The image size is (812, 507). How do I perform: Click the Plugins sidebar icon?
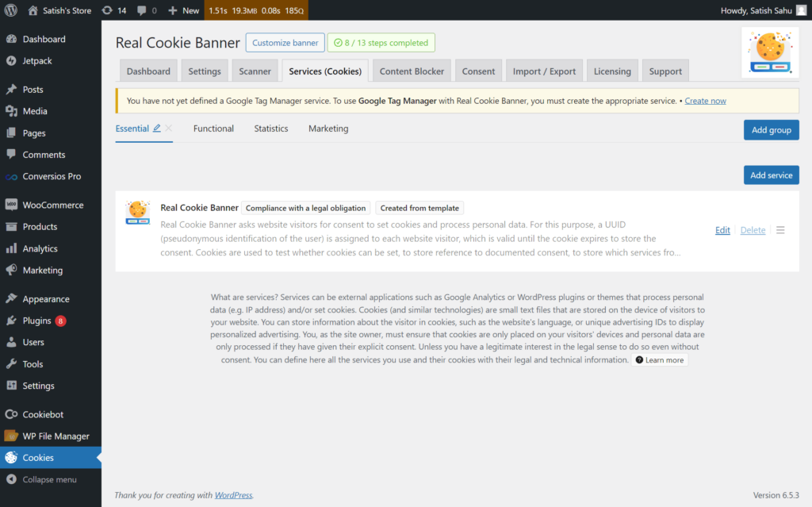tap(11, 321)
